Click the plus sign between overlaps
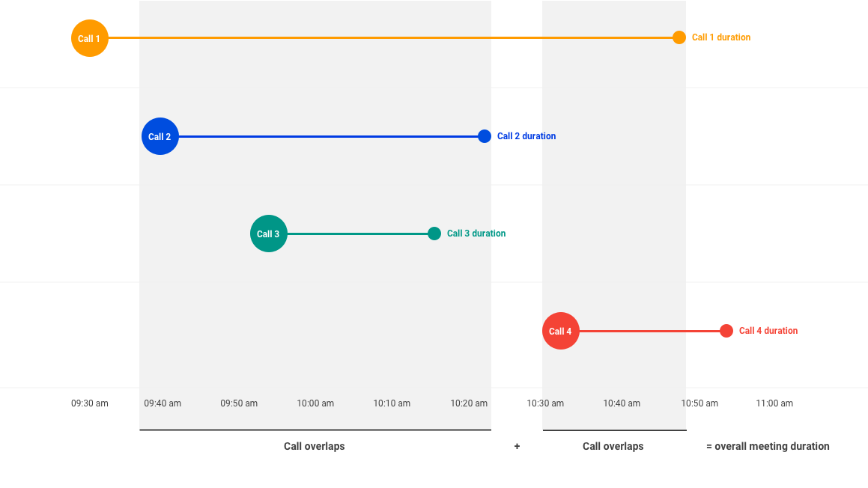 point(517,447)
